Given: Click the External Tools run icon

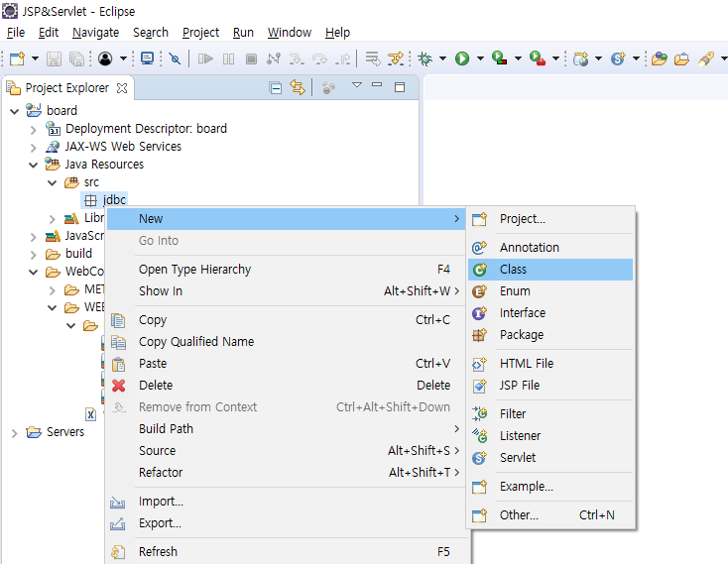Looking at the screenshot, I should (538, 58).
